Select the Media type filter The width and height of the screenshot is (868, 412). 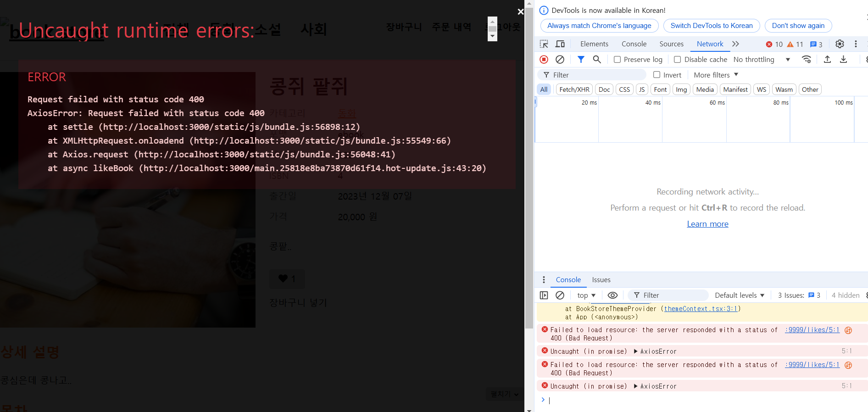click(x=705, y=89)
